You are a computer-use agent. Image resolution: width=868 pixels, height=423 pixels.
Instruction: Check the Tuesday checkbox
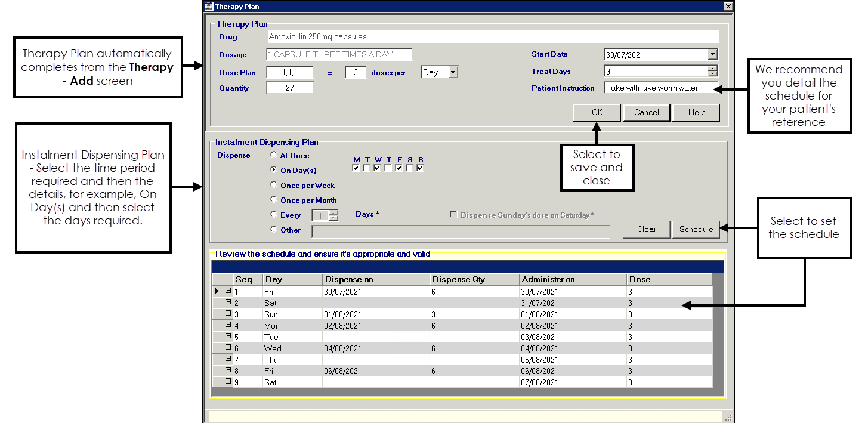367,168
